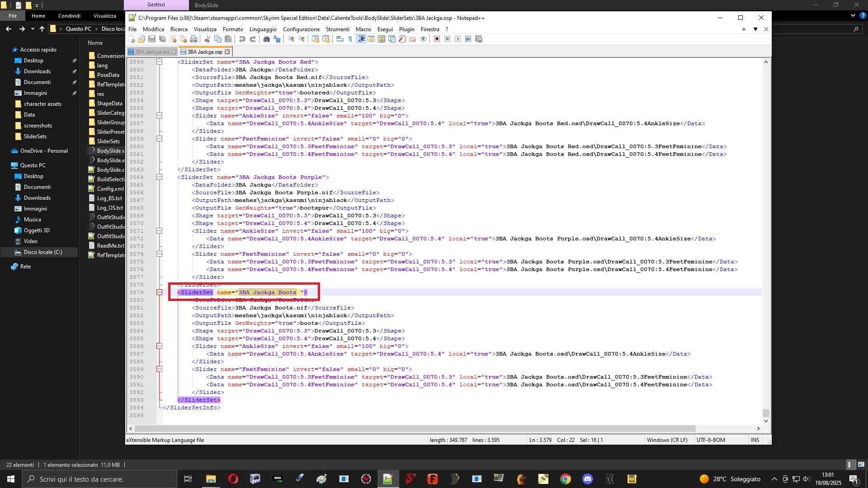Collapse the Slider fold at line 3589

pos(159,369)
